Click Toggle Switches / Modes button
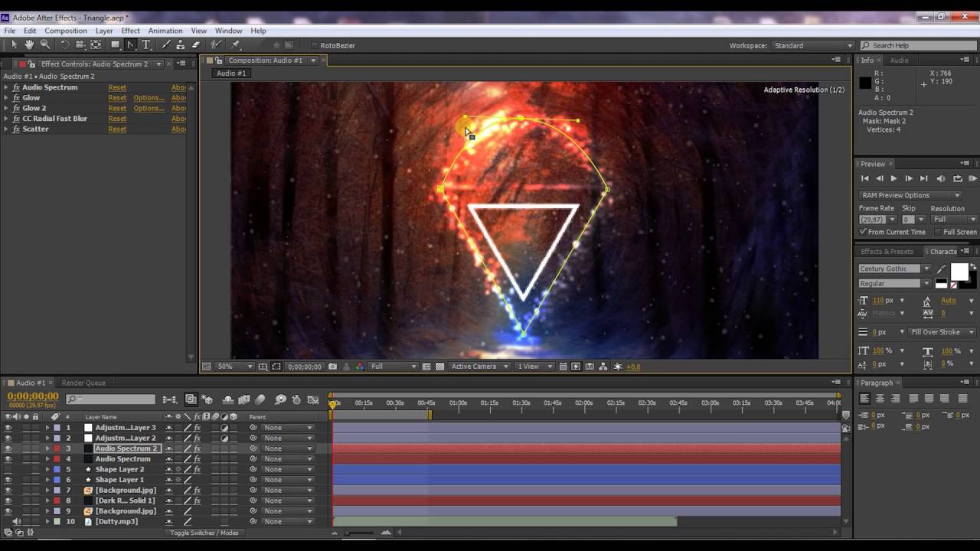The width and height of the screenshot is (980, 551). click(204, 533)
